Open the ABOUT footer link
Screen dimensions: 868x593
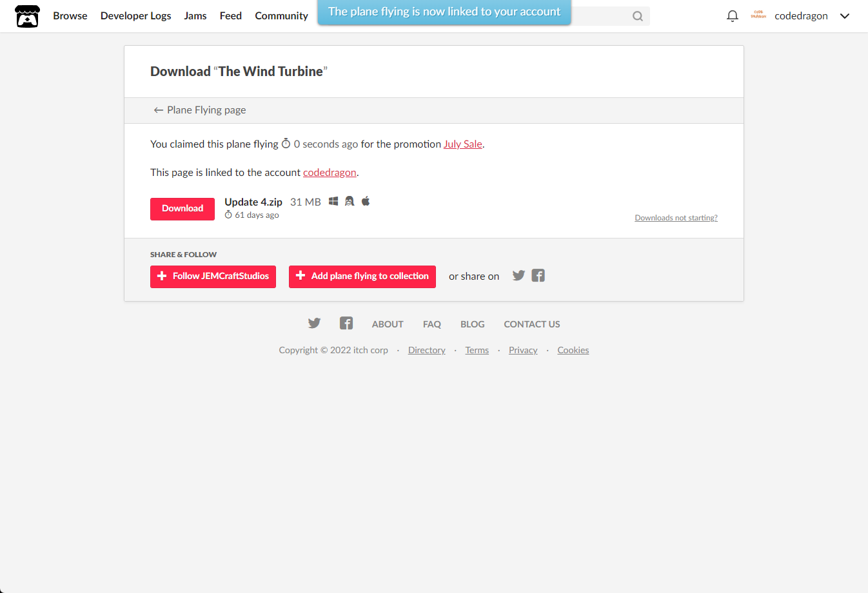[x=388, y=324]
